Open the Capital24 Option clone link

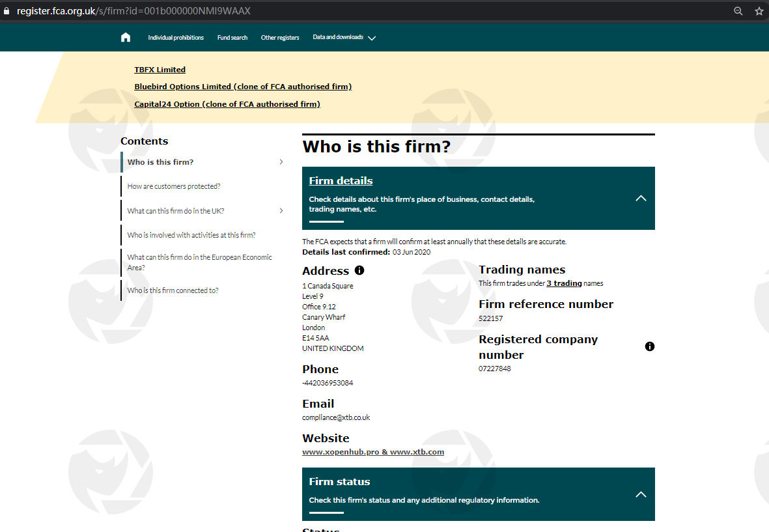pos(227,104)
